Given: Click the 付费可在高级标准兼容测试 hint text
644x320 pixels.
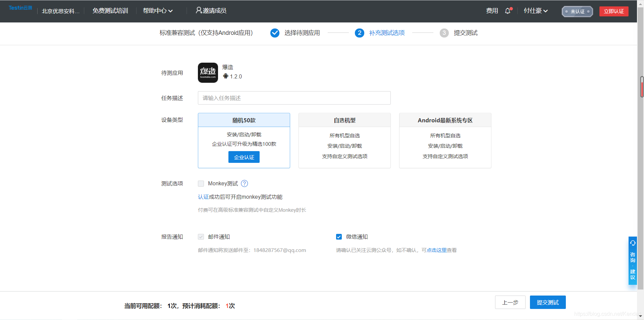Looking at the screenshot, I should [x=252, y=210].
